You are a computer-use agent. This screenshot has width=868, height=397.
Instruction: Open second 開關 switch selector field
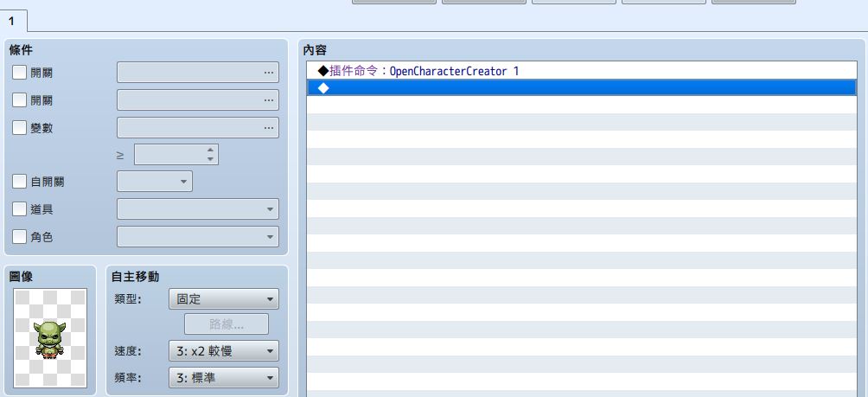click(x=198, y=100)
